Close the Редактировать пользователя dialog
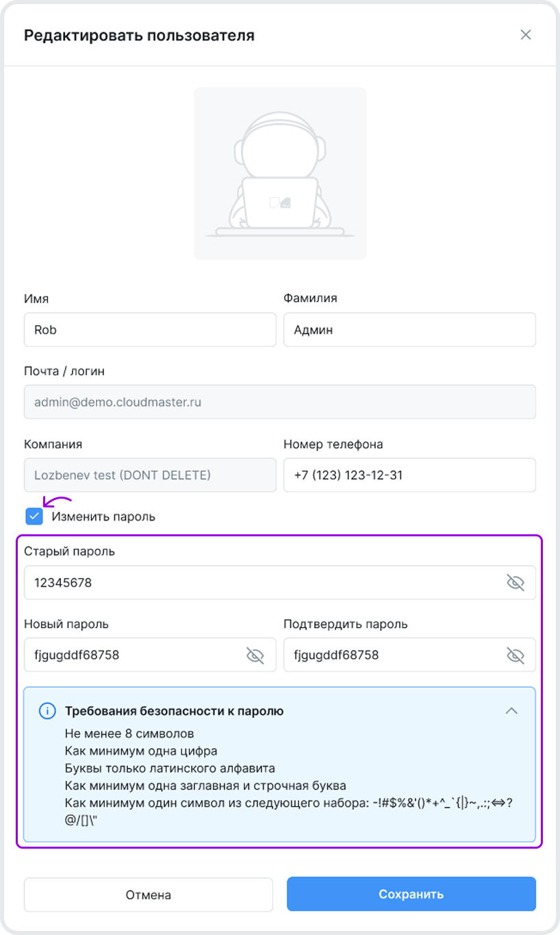Viewport: 560px width, 935px height. (525, 35)
